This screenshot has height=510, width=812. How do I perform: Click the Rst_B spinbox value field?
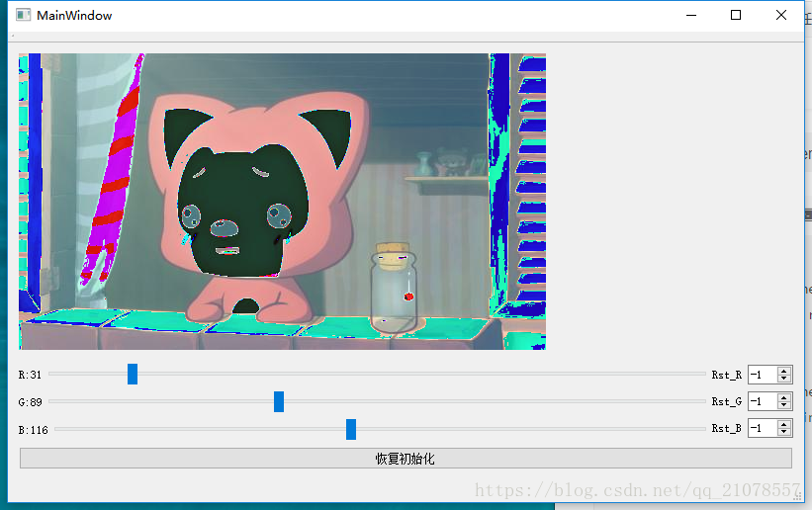click(763, 428)
